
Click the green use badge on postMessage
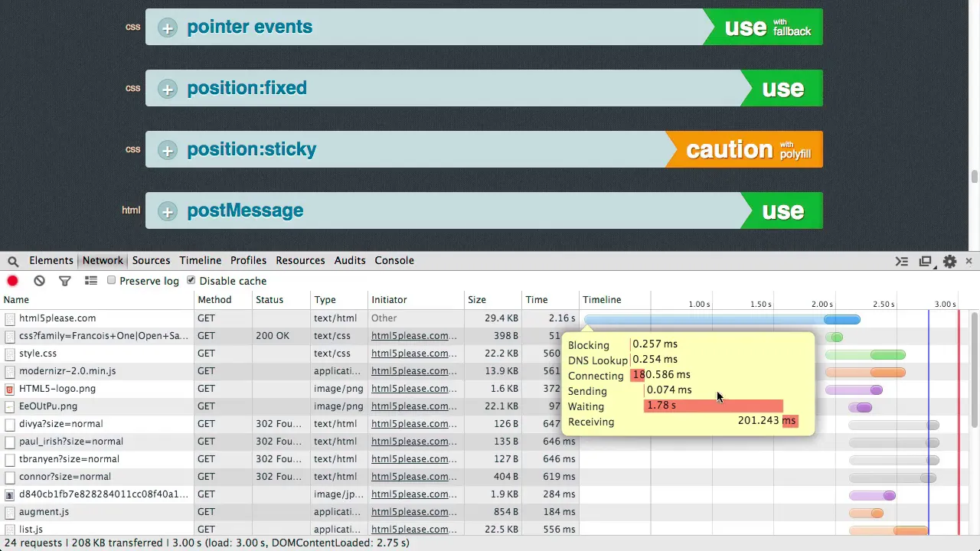pos(782,210)
